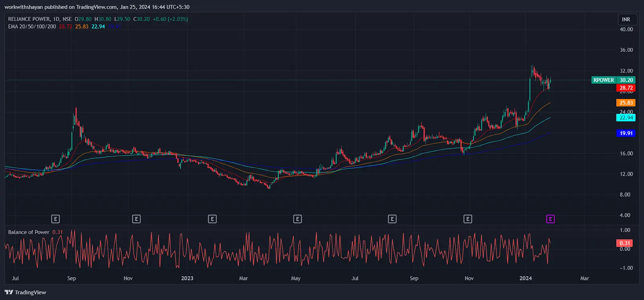
Task: Select the orange 25.83 EMA scale label
Action: [x=626, y=103]
